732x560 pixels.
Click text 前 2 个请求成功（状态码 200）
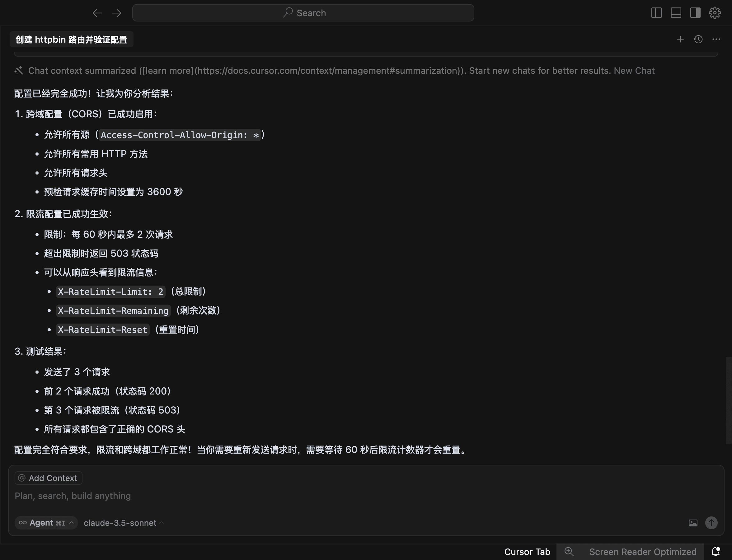(107, 391)
